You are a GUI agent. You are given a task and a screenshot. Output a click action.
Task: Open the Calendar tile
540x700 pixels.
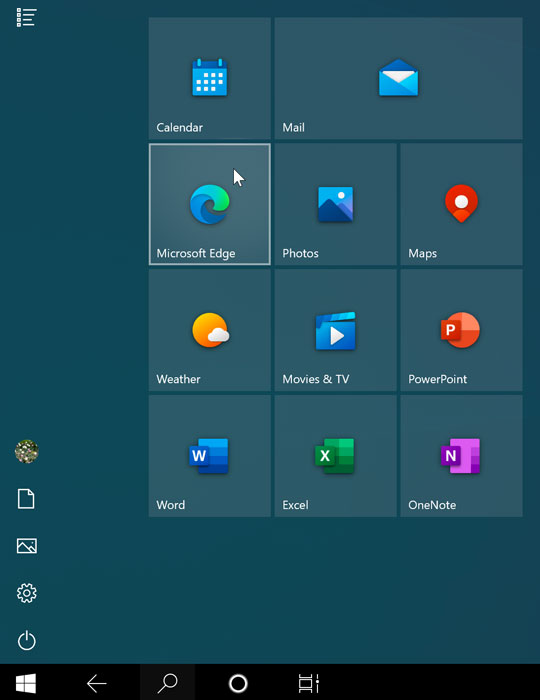coord(210,79)
